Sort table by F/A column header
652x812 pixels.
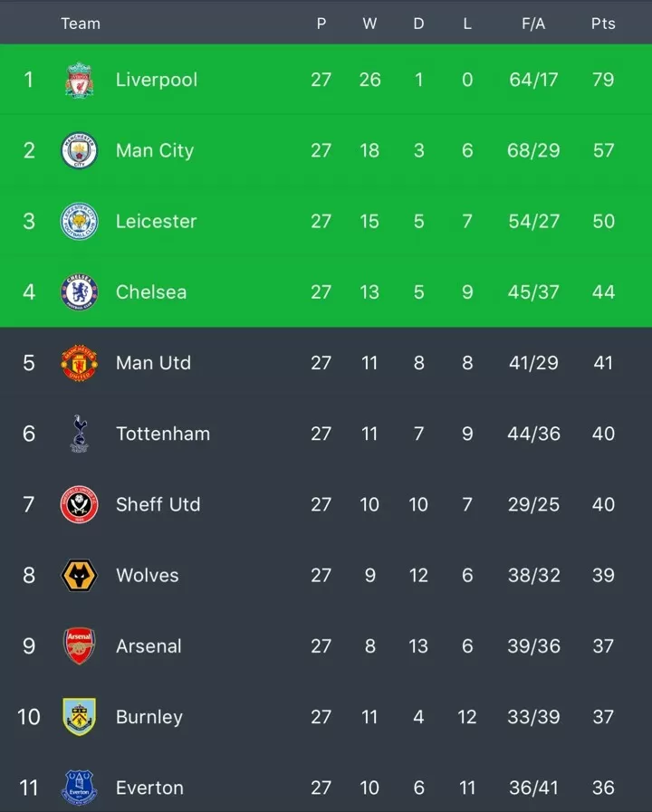[533, 24]
